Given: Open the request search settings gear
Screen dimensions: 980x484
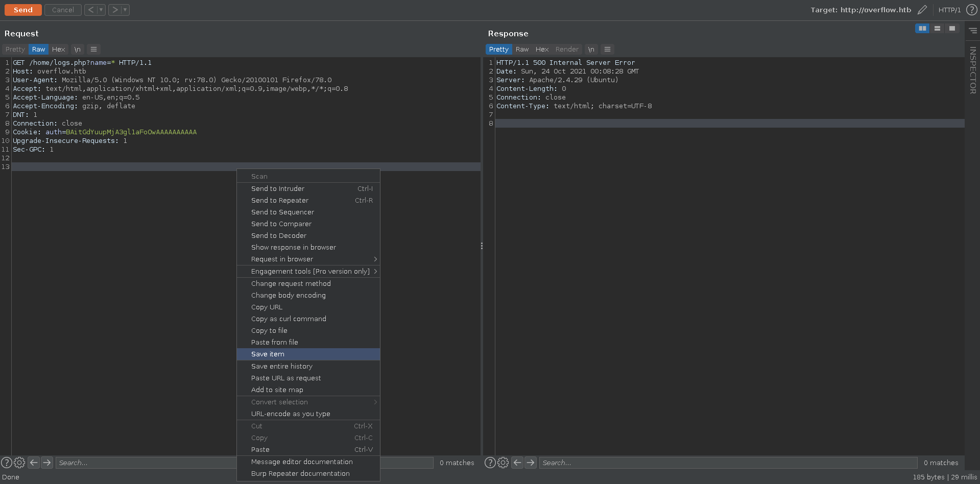Looking at the screenshot, I should coord(19,463).
